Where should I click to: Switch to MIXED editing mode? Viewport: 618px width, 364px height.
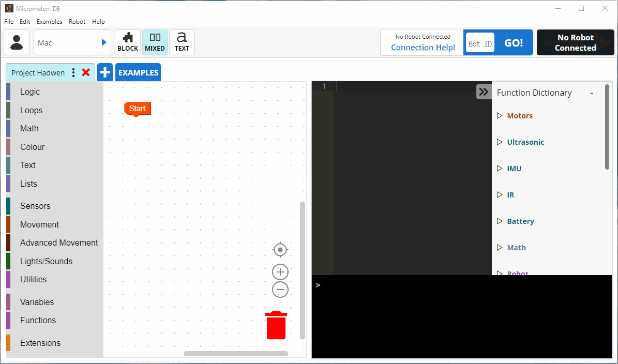[x=155, y=42]
